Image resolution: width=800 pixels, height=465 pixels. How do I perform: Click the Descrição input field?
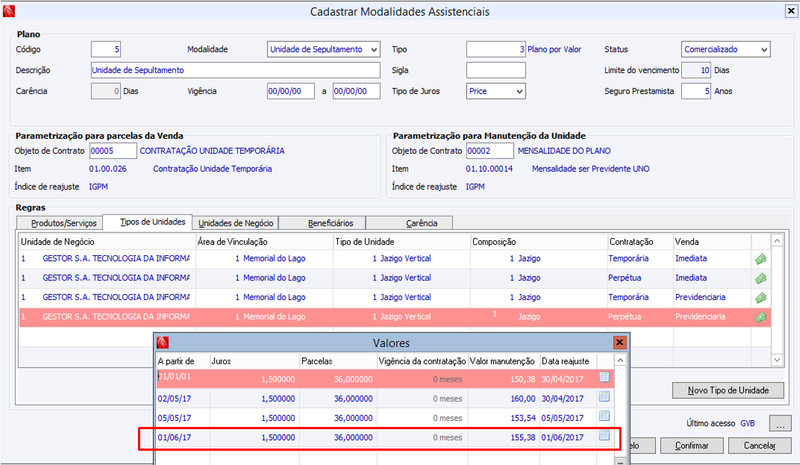click(236, 70)
